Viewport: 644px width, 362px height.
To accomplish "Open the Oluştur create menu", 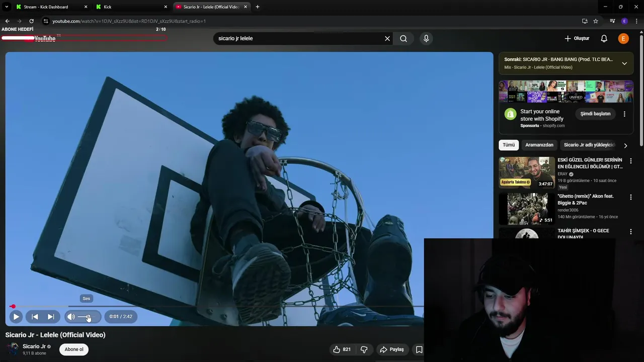I will [577, 39].
